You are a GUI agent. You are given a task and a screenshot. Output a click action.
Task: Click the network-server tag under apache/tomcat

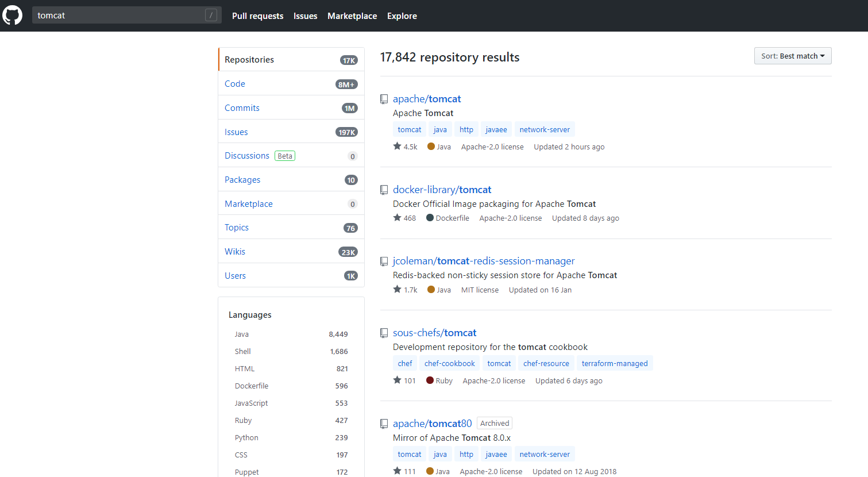click(545, 130)
